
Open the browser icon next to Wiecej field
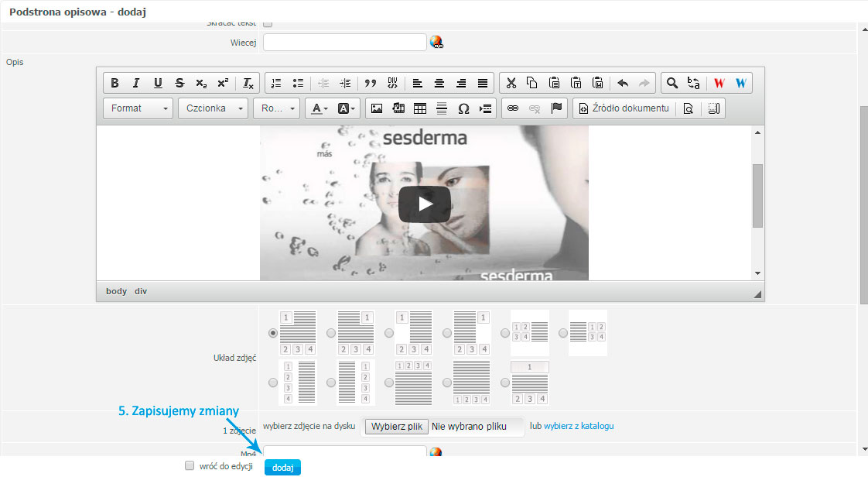[x=436, y=42]
